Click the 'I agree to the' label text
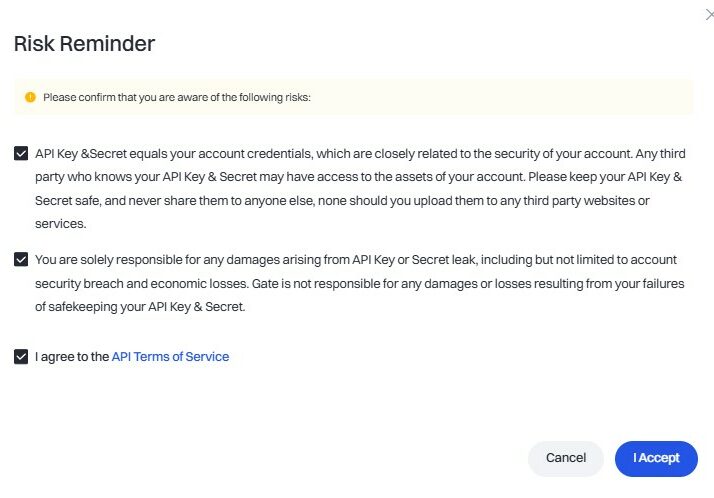Screen dimensions: 714x498 [x=72, y=356]
